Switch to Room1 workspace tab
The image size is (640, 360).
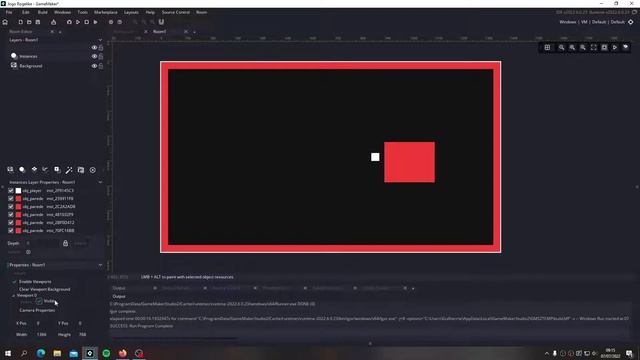tap(160, 31)
